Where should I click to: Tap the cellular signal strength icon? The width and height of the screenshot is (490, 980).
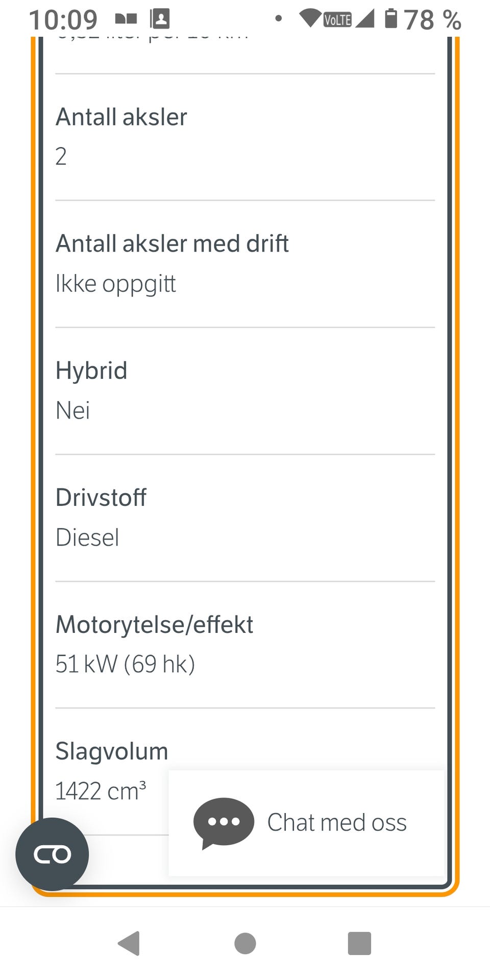pos(364,18)
